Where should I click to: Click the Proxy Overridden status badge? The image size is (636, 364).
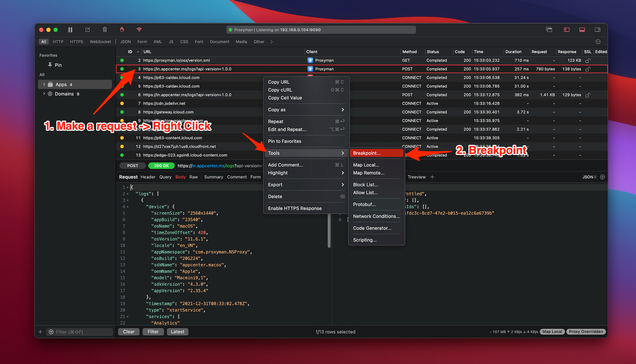point(586,332)
